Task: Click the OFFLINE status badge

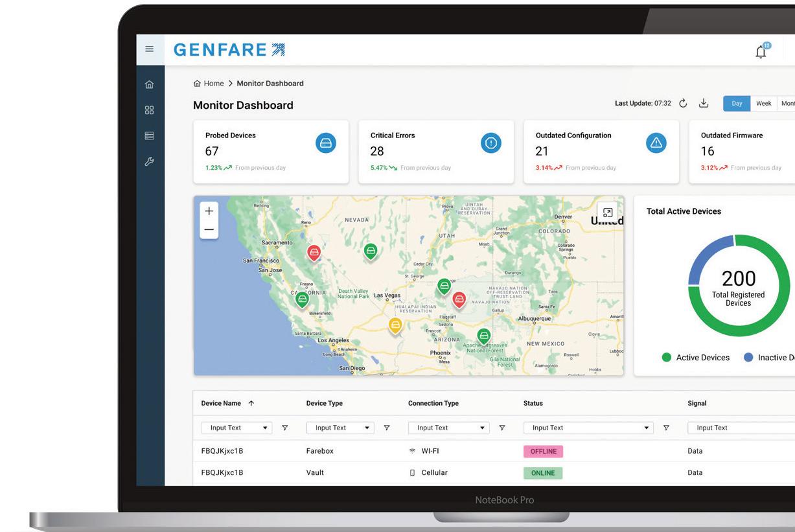Action: coord(543,451)
